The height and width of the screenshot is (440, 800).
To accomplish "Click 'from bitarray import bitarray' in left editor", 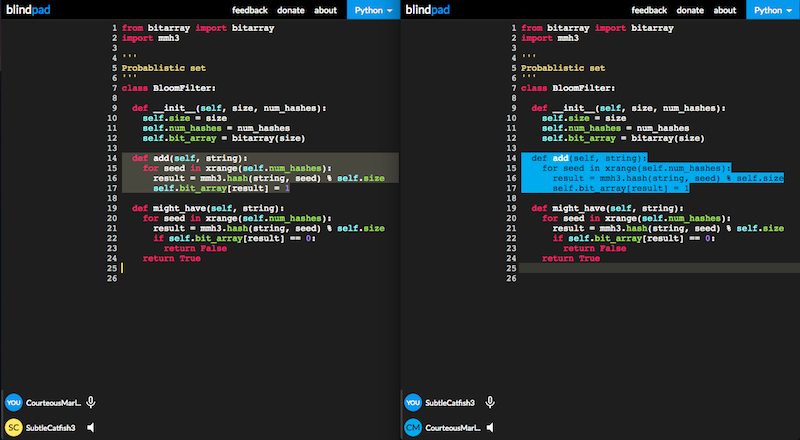I will click(x=198, y=28).
